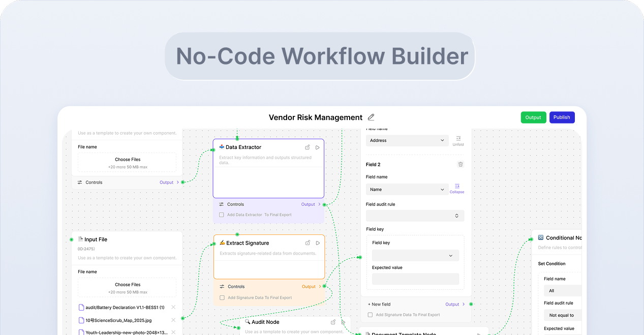This screenshot has height=335, width=644.
Task: Open Extract Signature Controls
Action: [232, 287]
